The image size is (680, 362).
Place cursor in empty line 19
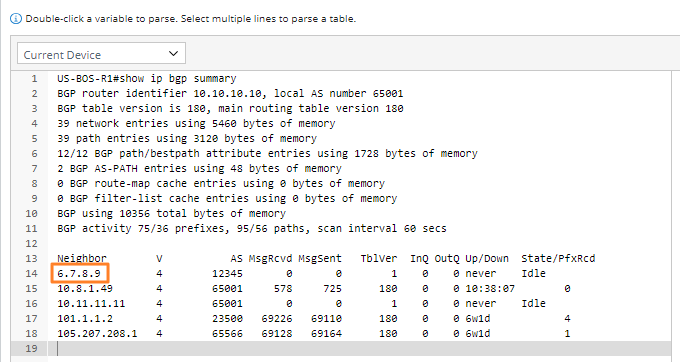click(360, 349)
